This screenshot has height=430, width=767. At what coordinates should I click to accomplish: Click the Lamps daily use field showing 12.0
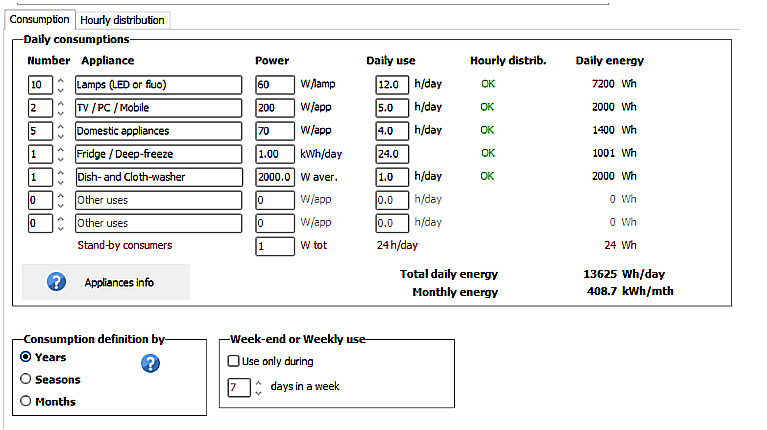[392, 85]
